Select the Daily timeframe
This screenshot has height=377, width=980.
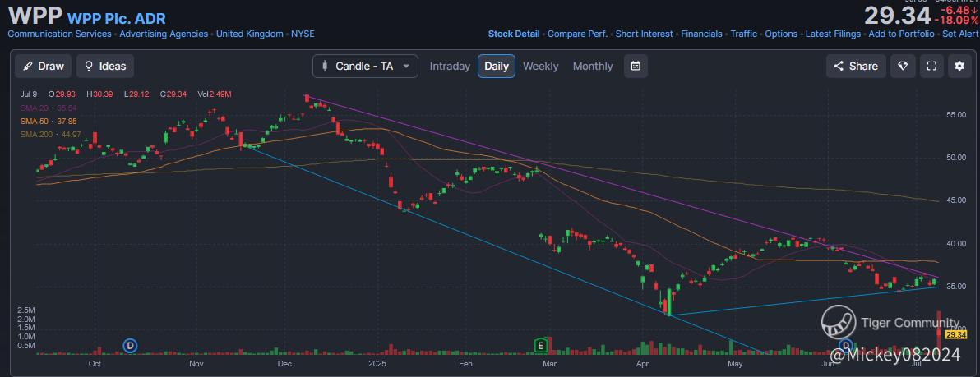coord(497,67)
